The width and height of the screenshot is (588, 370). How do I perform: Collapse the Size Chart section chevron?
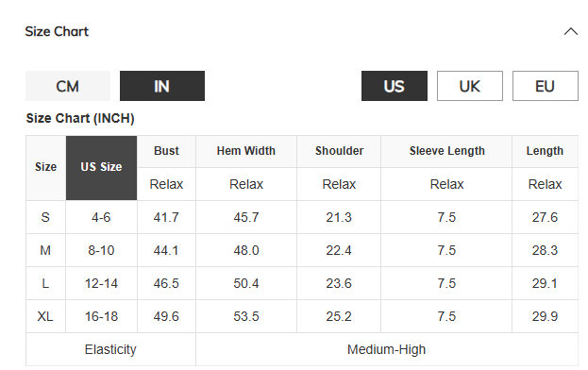[570, 31]
